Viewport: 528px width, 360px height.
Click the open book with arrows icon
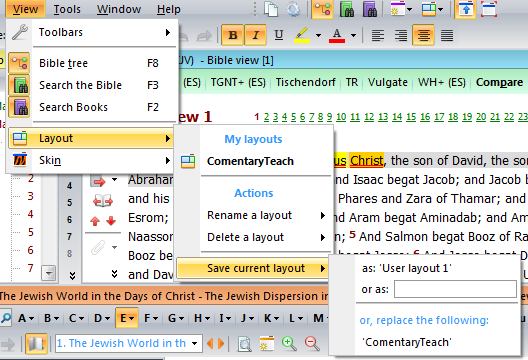coord(103,201)
